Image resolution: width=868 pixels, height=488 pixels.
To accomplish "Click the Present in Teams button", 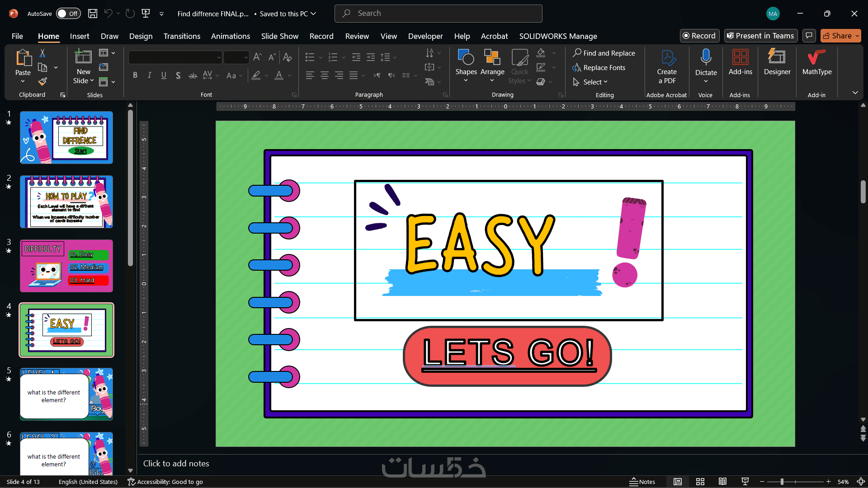I will tap(760, 36).
